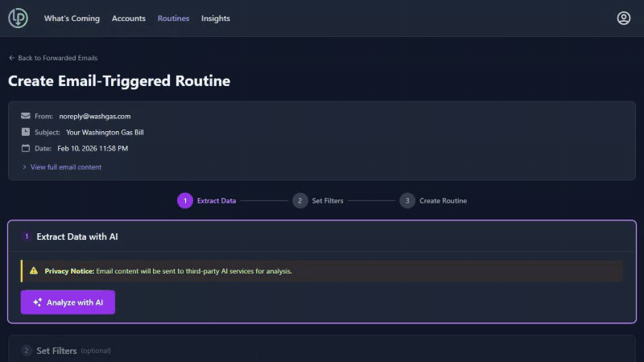Image resolution: width=644 pixels, height=362 pixels.
Task: Click the back arrow icon
Action: pos(12,58)
